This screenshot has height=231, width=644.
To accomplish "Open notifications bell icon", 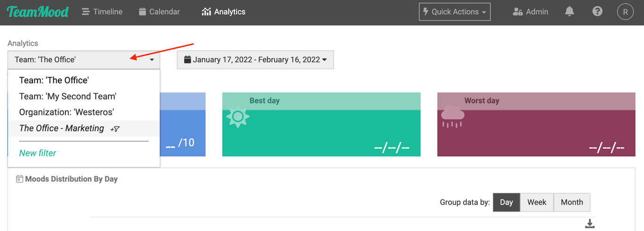I will (570, 12).
